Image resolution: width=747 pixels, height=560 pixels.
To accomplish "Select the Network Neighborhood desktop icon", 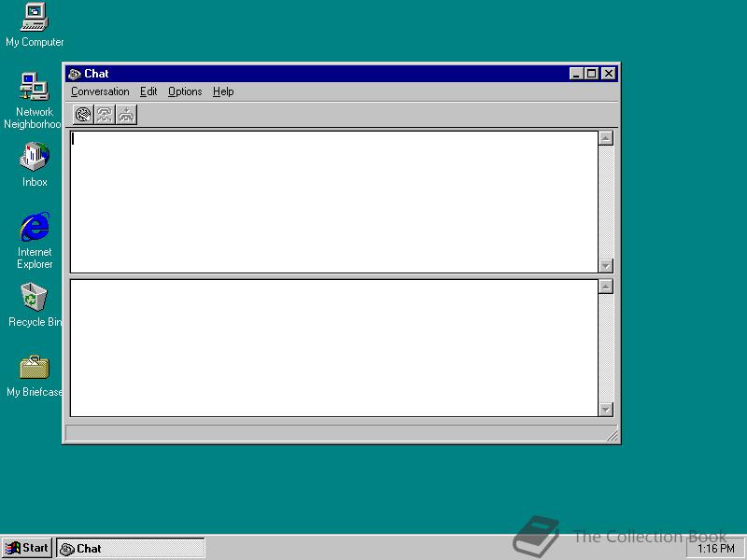I will 35,101.
